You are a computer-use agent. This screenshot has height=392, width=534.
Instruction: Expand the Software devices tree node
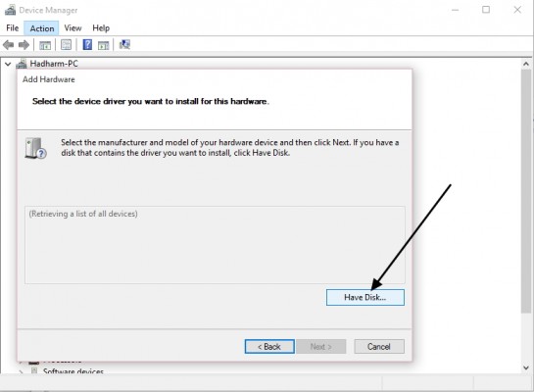tap(22, 371)
